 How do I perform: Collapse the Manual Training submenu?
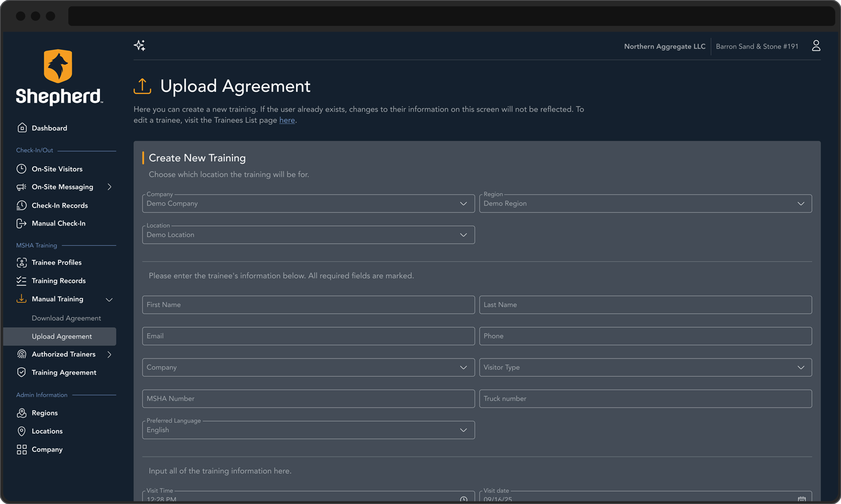109,300
